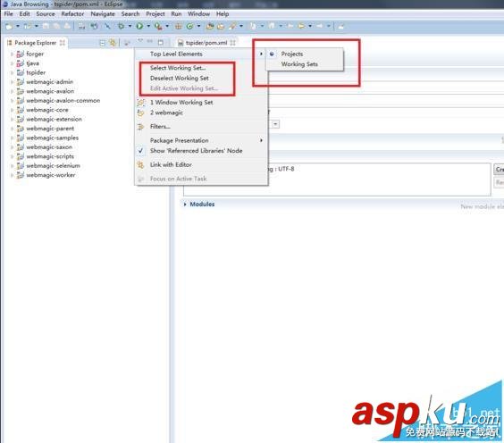The image size is (504, 443).
Task: Click the forger project icon
Action: pos(21,54)
